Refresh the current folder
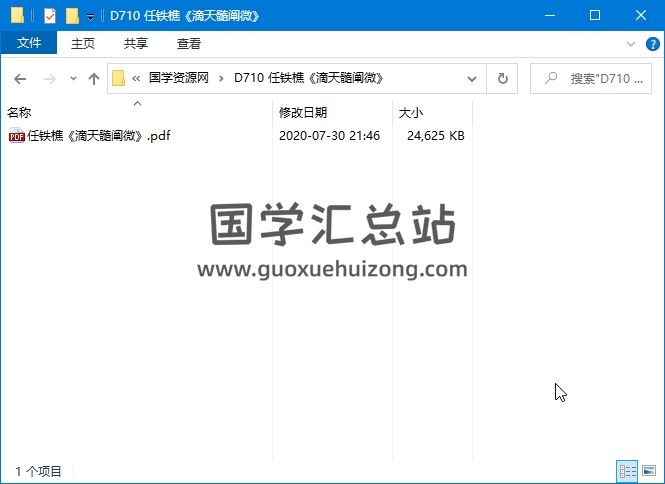Viewport: 665px width, 484px height. point(502,78)
